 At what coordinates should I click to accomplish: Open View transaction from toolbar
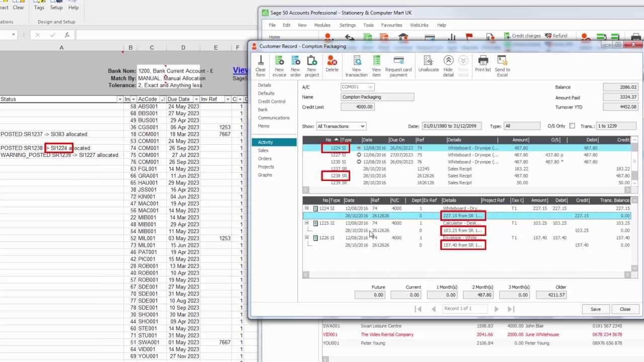pyautogui.click(x=357, y=66)
